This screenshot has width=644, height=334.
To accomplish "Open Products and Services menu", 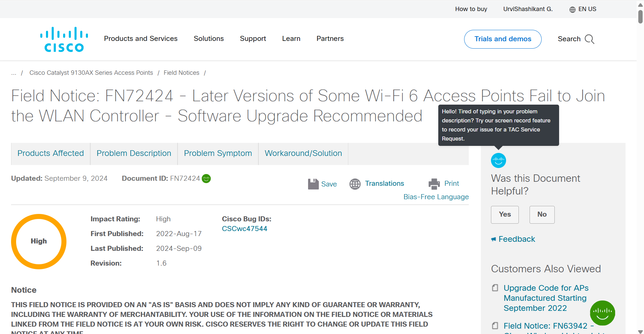I will tap(141, 39).
